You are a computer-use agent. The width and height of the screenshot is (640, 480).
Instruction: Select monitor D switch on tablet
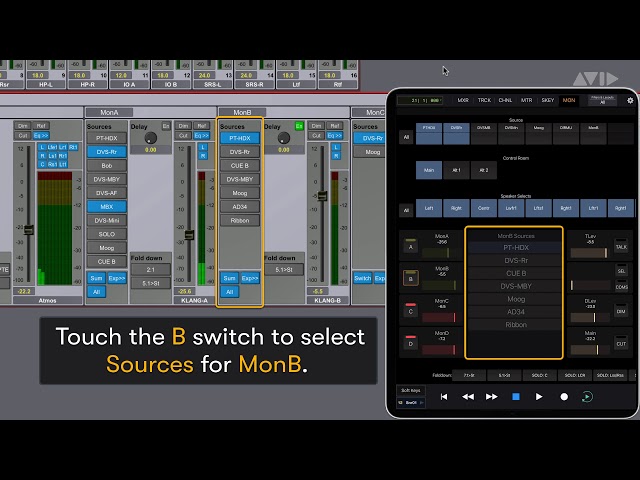411,343
